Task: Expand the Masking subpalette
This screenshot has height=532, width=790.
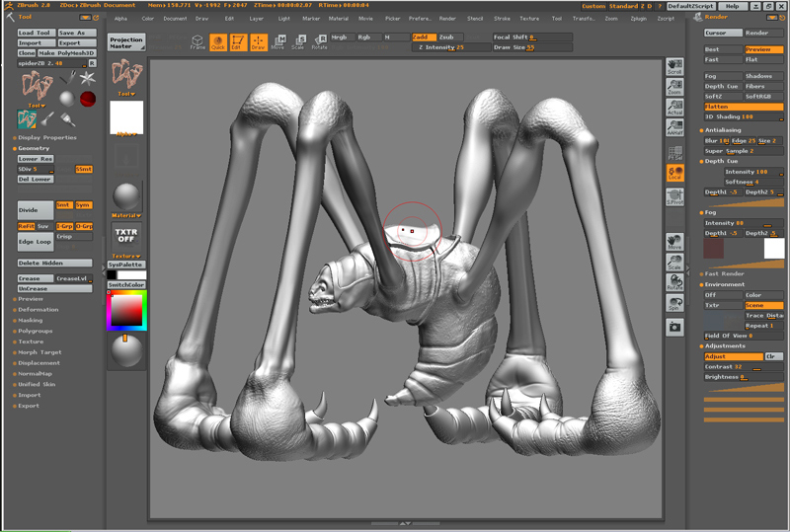Action: coord(31,320)
